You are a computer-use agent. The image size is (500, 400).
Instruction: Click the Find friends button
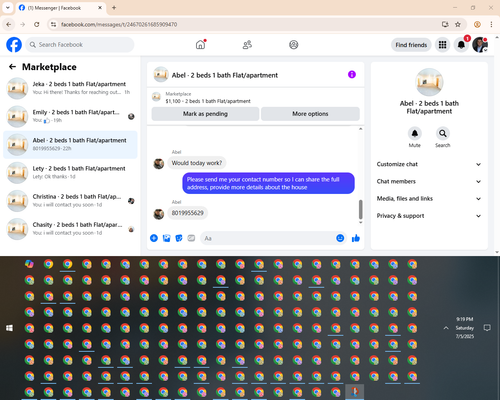point(411,45)
